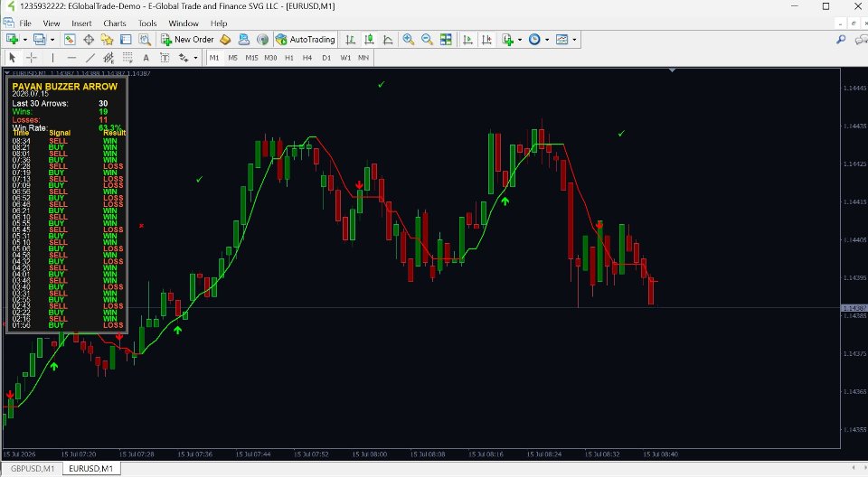
Task: Select the Vertical Line drawing tool
Action: coord(52,58)
